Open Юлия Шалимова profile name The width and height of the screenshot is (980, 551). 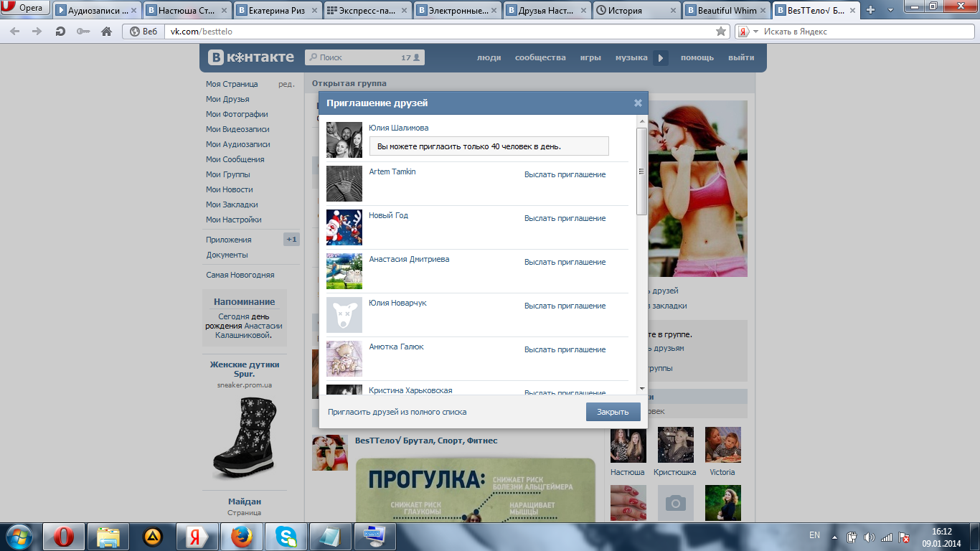398,128
